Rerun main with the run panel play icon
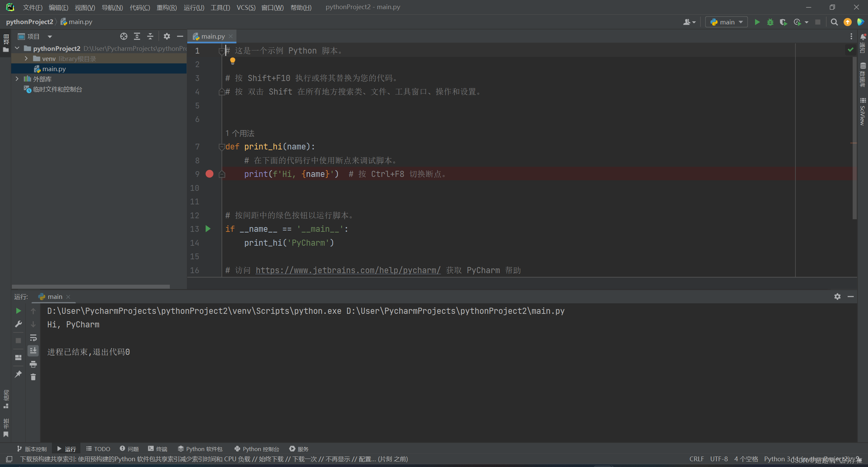Viewport: 868px width, 467px height. (x=18, y=311)
